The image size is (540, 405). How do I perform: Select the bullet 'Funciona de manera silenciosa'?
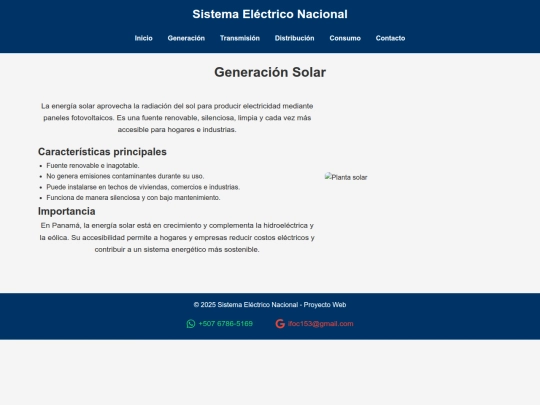pyautogui.click(x=133, y=198)
